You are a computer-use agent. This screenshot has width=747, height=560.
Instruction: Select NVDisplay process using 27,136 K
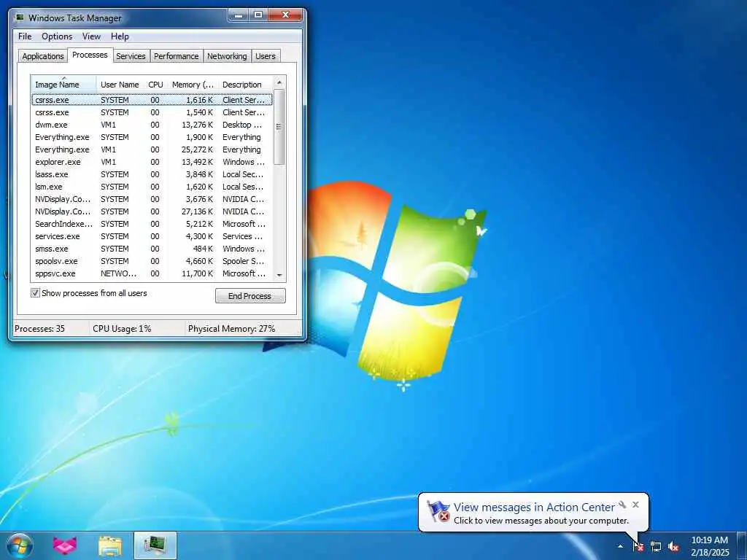point(152,211)
